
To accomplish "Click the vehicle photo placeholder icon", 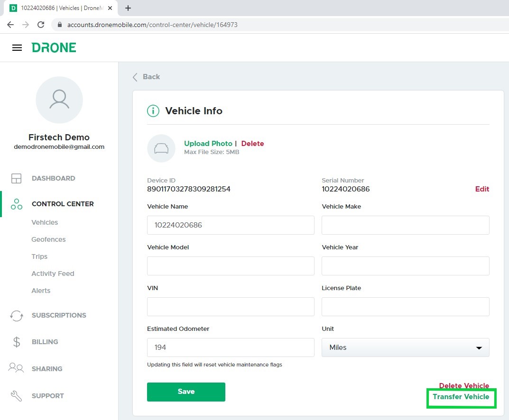I will click(161, 147).
